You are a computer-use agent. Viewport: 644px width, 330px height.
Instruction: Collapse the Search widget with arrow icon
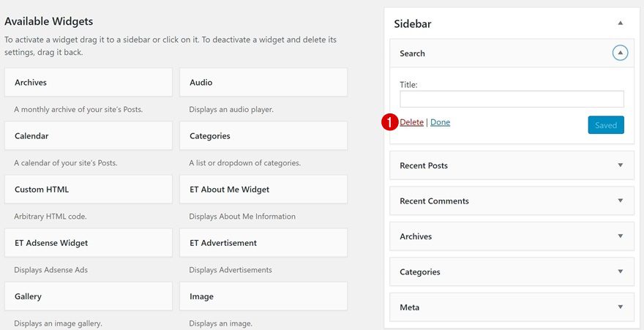[620, 53]
